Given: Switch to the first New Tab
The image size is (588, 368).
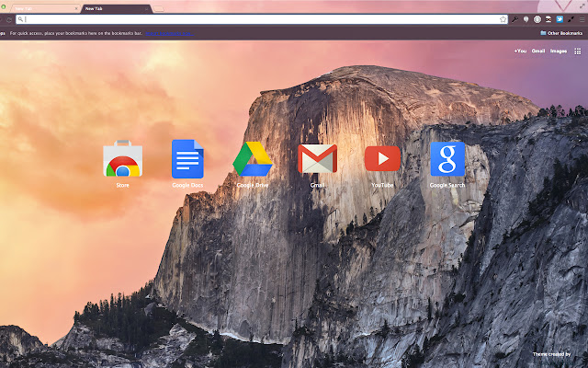Looking at the screenshot, I should (x=44, y=8).
